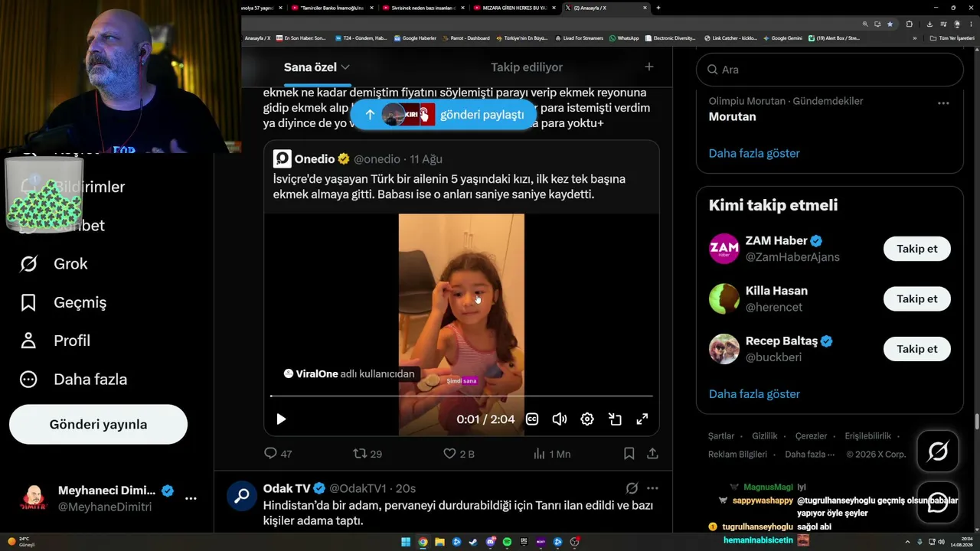Seek on the video progress bar

[x=462, y=396]
